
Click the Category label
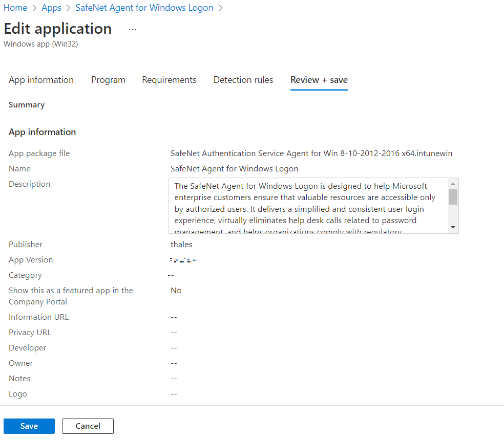point(26,275)
